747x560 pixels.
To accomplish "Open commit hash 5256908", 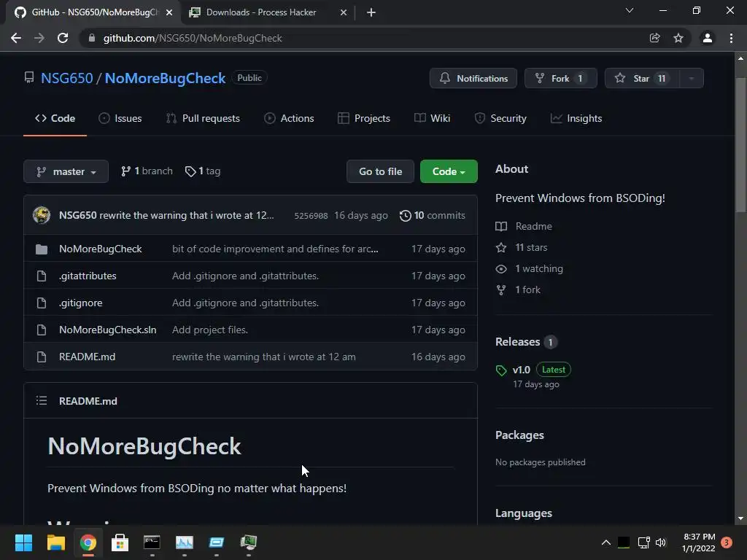I will click(x=311, y=216).
